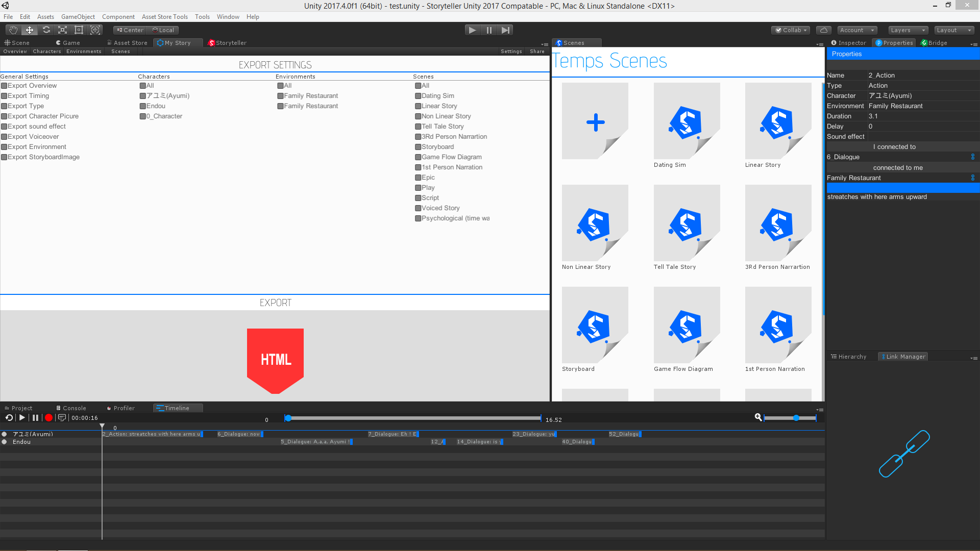
Task: Click the red timeline record button
Action: [x=48, y=418]
